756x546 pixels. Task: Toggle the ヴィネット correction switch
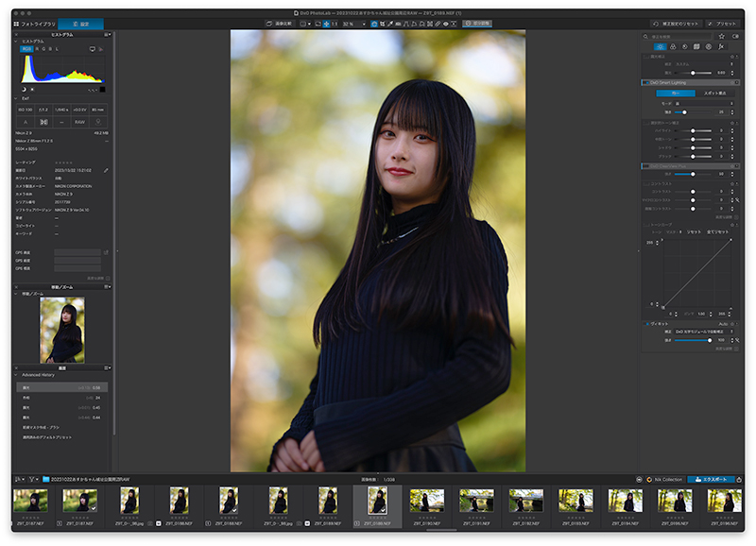pyautogui.click(x=646, y=324)
